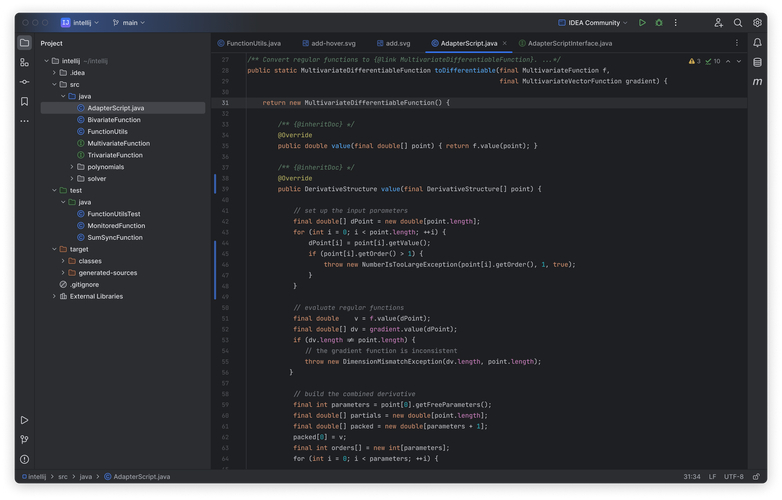Debug the IDEA Community configuration
Image resolution: width=782 pixels, height=500 pixels.
659,22
